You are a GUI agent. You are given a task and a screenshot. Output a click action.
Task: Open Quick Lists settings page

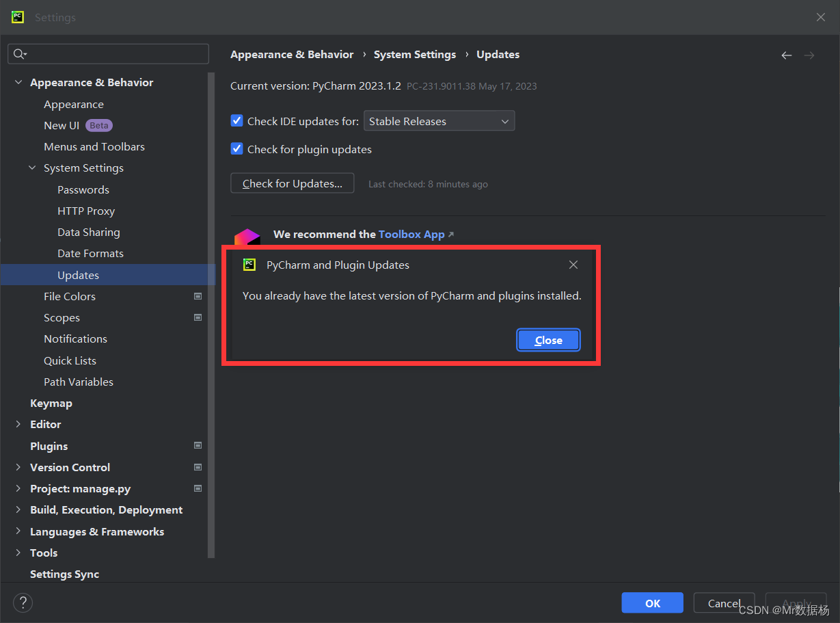pos(70,360)
